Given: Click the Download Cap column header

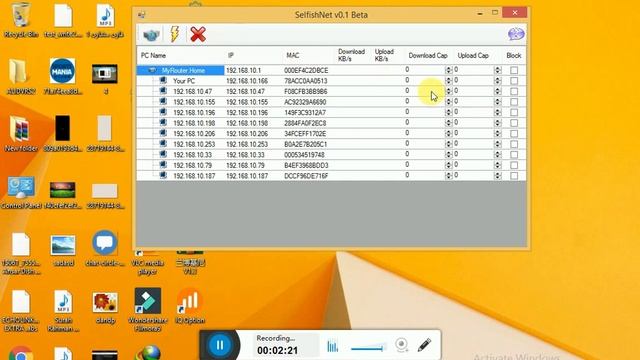Looking at the screenshot, I should pyautogui.click(x=429, y=56).
